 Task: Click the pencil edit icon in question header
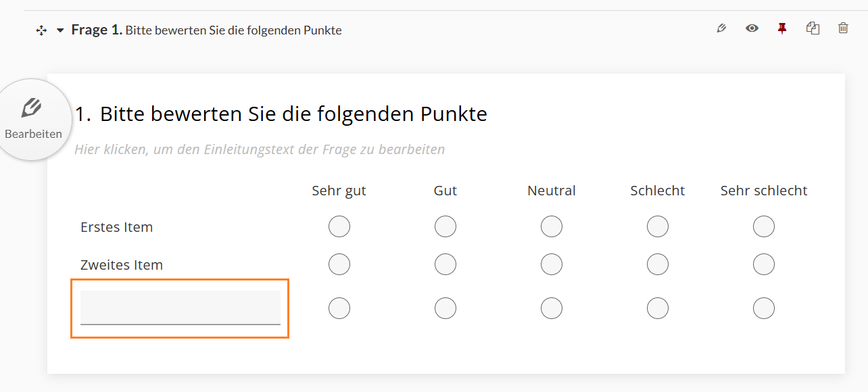click(x=721, y=28)
